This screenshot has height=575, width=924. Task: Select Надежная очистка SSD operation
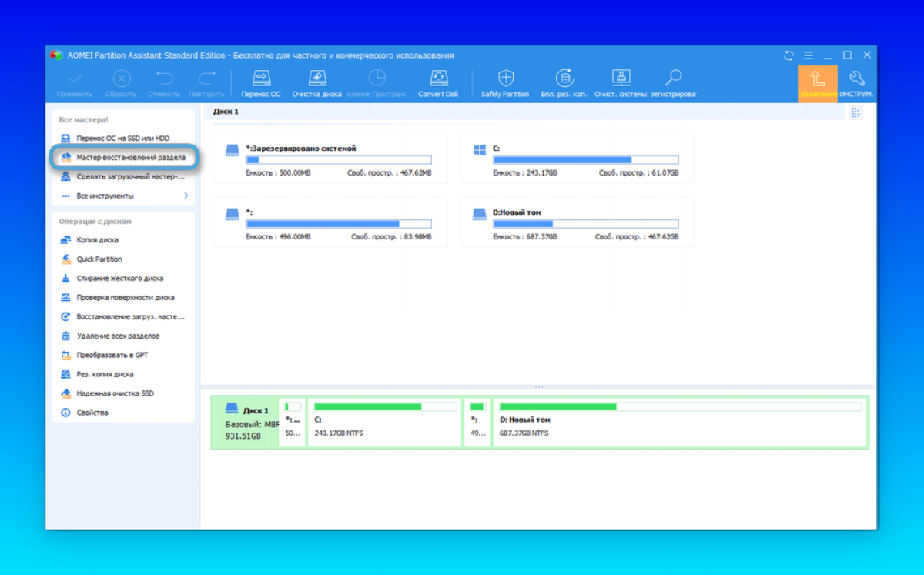click(123, 393)
